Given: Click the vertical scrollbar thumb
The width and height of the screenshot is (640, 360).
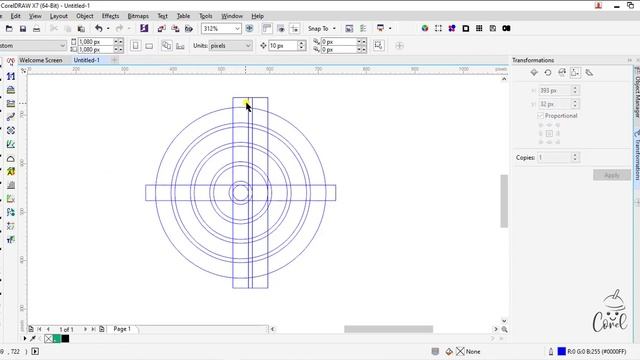Looking at the screenshot, I should (x=504, y=201).
